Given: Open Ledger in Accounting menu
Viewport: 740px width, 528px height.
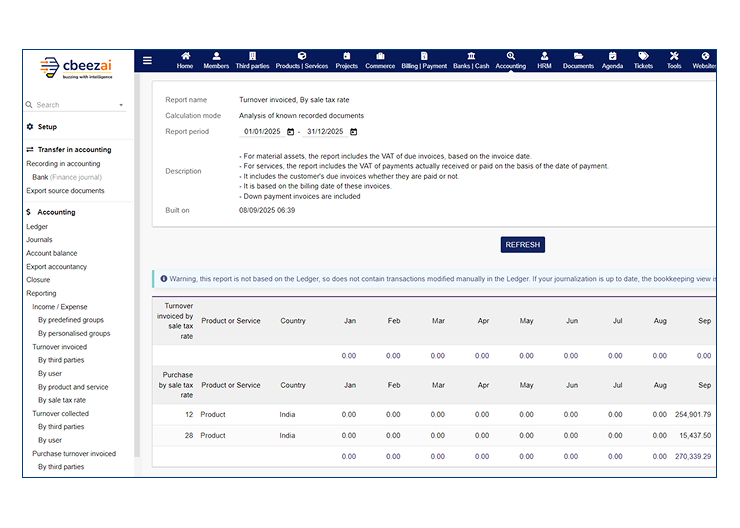Looking at the screenshot, I should click(x=37, y=227).
